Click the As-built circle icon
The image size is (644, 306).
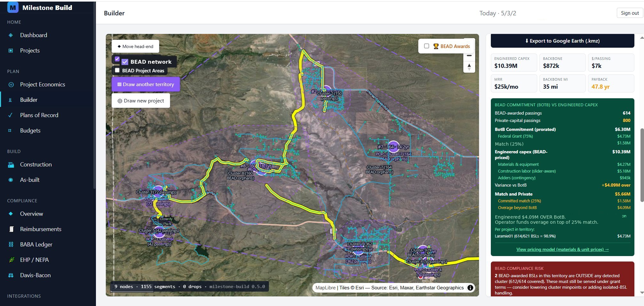coord(11,180)
